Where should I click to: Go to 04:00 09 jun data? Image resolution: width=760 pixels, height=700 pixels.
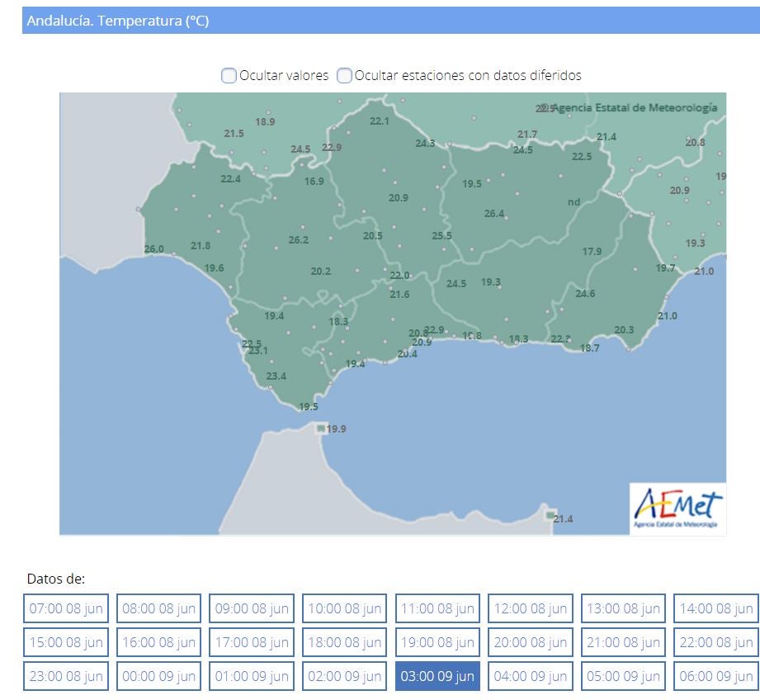(x=531, y=676)
